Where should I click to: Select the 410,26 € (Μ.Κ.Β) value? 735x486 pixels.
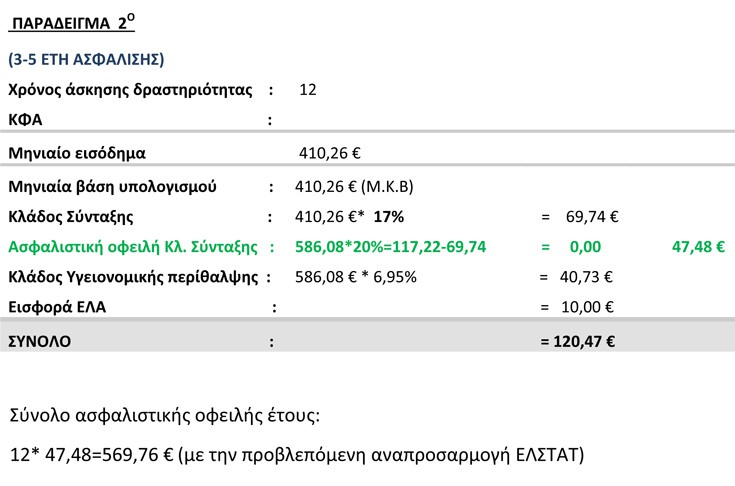click(x=355, y=186)
